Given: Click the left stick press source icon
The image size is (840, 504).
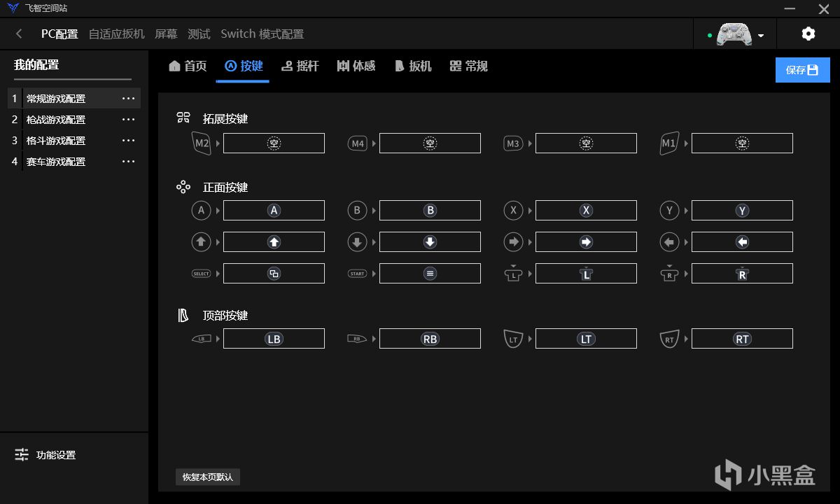Looking at the screenshot, I should 514,274.
